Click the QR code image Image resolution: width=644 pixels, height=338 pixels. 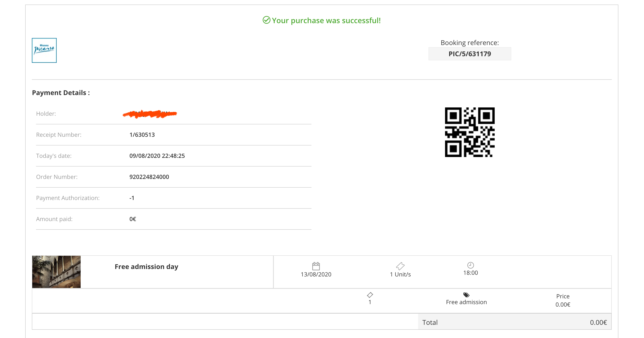click(x=469, y=132)
